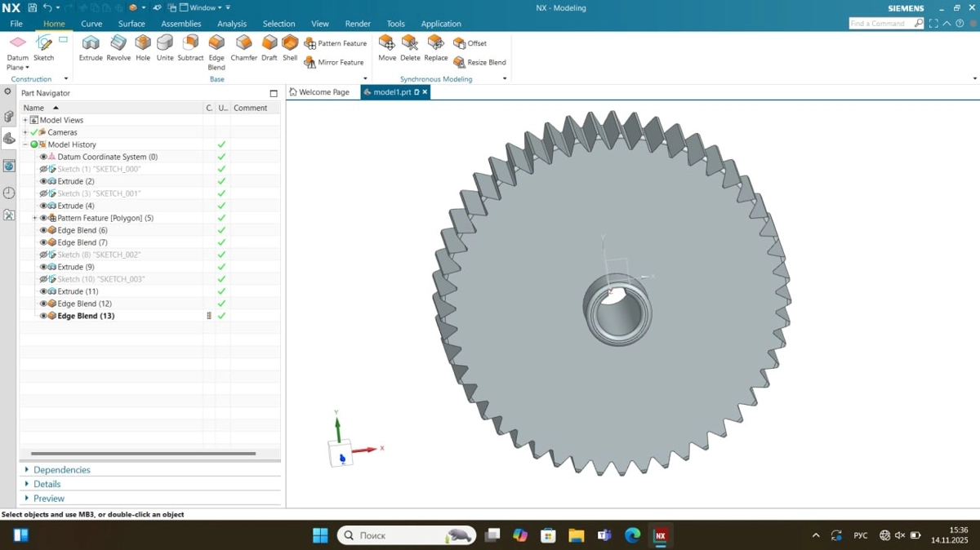Show hidden Sketch (1) SKETCH_000

click(43, 169)
